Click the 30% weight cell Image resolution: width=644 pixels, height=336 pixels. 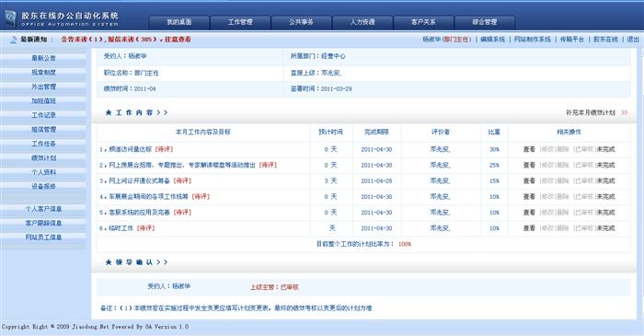pyautogui.click(x=495, y=149)
